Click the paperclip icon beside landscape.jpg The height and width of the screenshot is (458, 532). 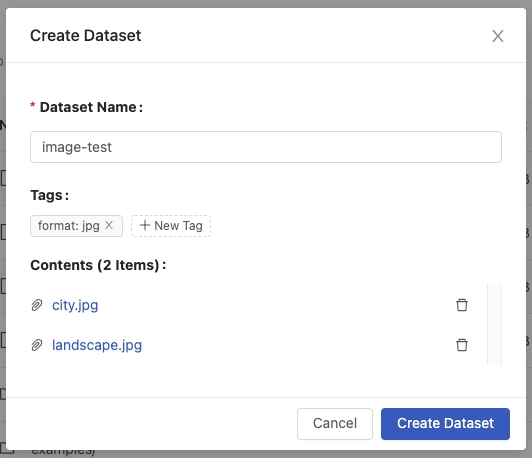pos(37,345)
